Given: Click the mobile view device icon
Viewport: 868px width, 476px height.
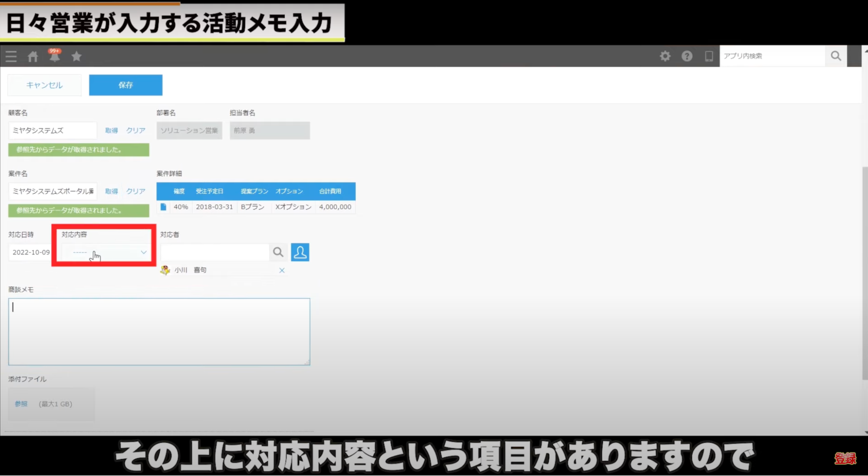Looking at the screenshot, I should 709,56.
